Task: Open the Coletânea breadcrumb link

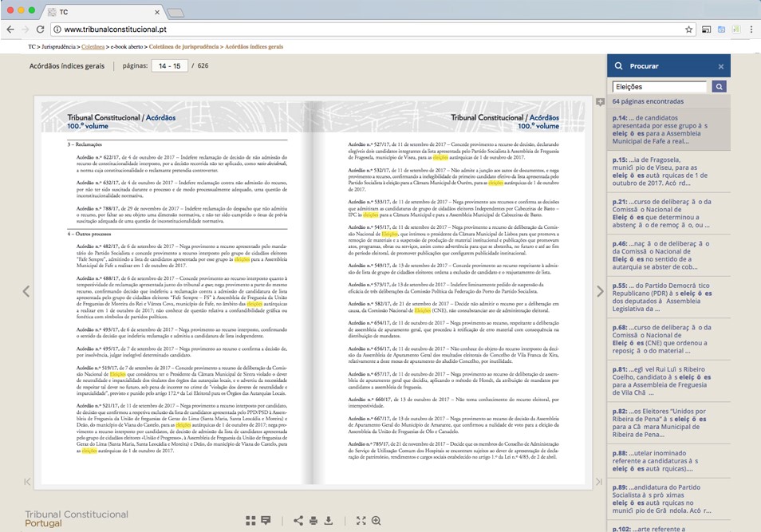Action: pyautogui.click(x=93, y=47)
